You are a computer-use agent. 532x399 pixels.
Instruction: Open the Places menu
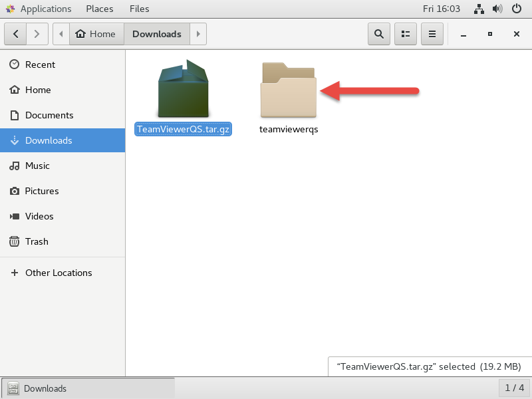99,9
